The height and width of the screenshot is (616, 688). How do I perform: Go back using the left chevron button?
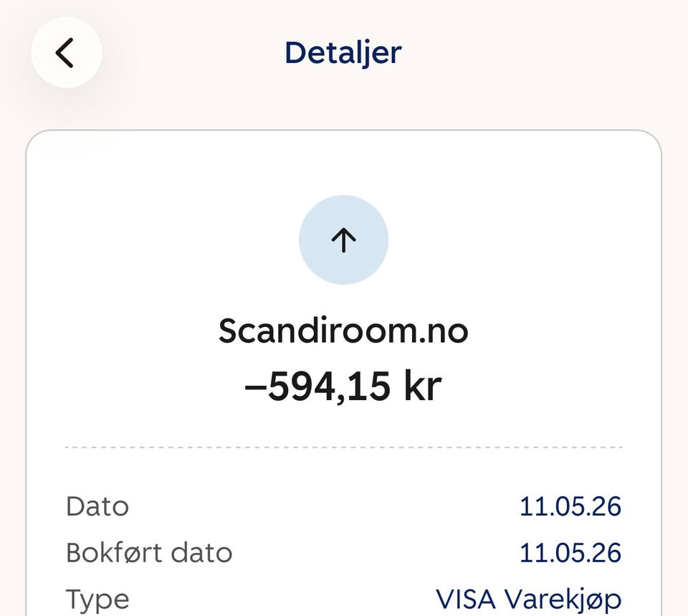coord(66,52)
